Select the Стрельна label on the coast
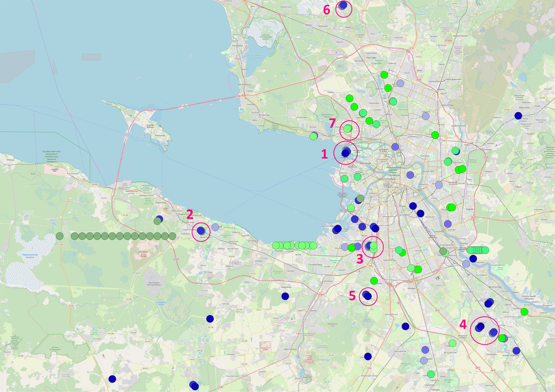 pos(278,251)
